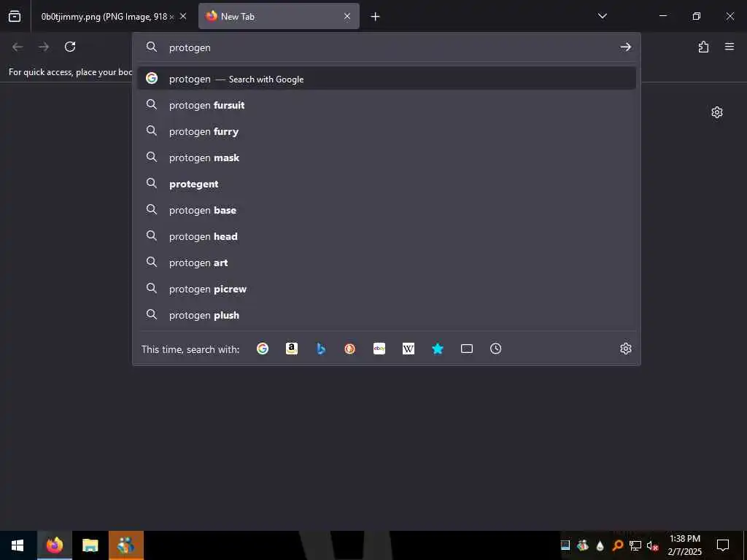Open File Explorer from the taskbar

point(90,545)
